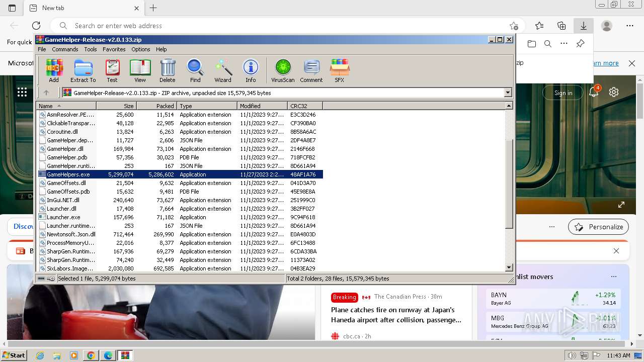Open Edge Settings and more menu
The width and height of the screenshot is (644, 362).
tap(630, 26)
